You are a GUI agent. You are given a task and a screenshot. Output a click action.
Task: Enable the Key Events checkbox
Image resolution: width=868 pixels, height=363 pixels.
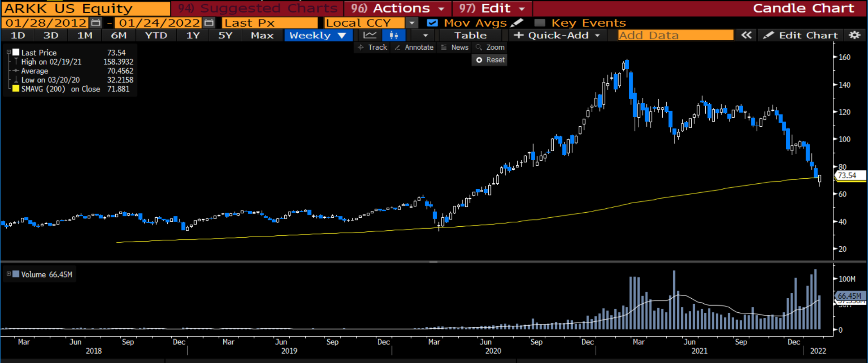(x=539, y=23)
